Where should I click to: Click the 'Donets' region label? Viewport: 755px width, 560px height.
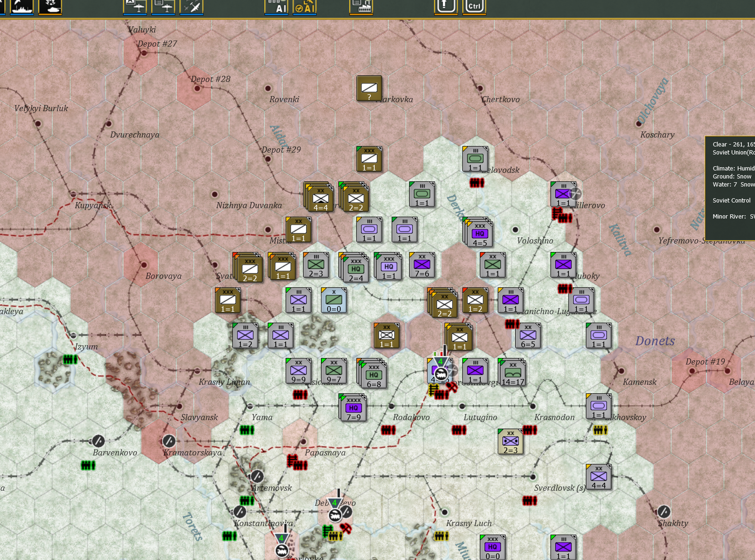coord(655,341)
